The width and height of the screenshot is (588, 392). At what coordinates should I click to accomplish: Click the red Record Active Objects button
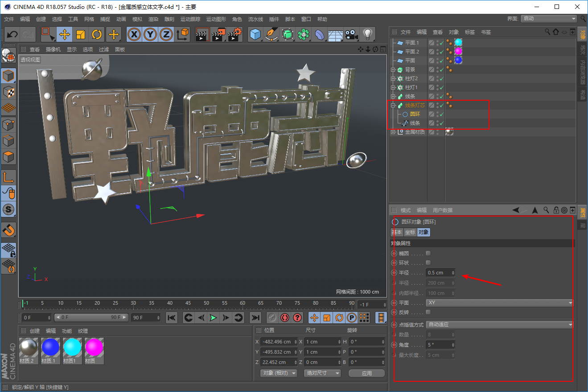point(272,318)
